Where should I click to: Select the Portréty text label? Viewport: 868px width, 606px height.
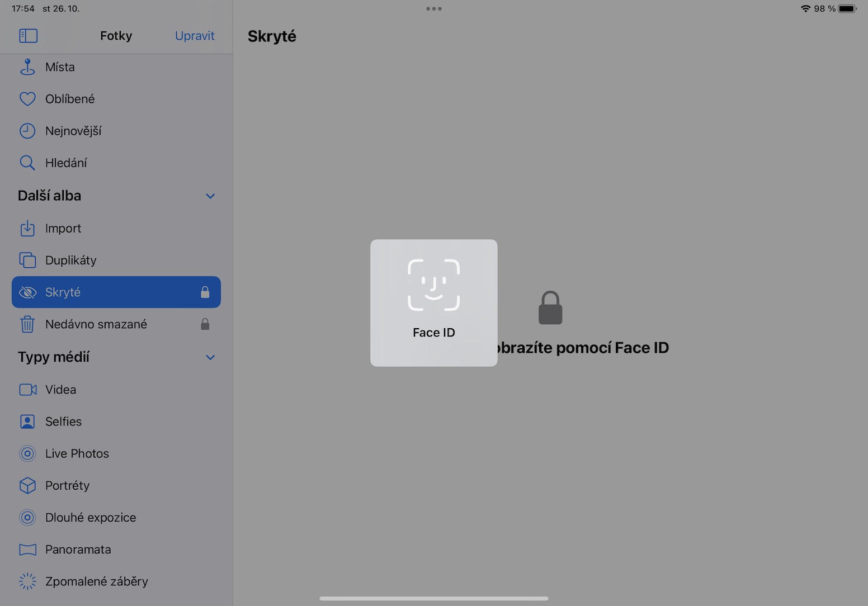point(67,485)
